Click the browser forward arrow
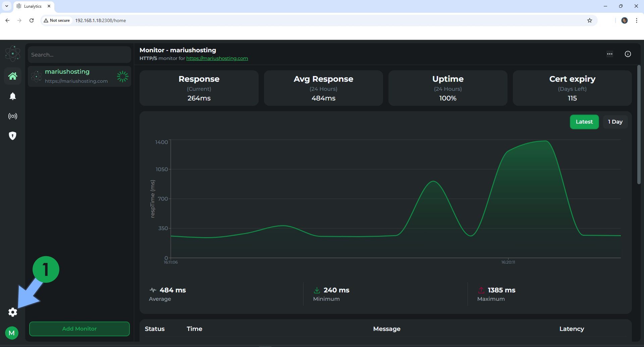The height and width of the screenshot is (347, 644). pyautogui.click(x=19, y=20)
